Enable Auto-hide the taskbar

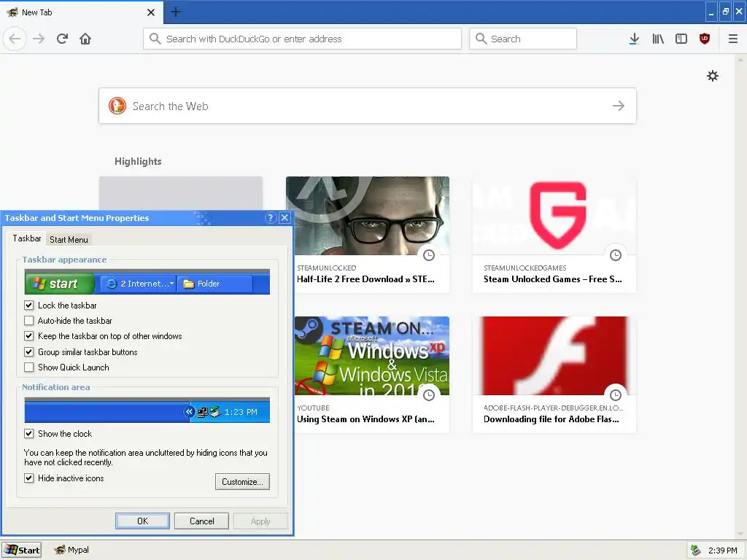point(29,321)
